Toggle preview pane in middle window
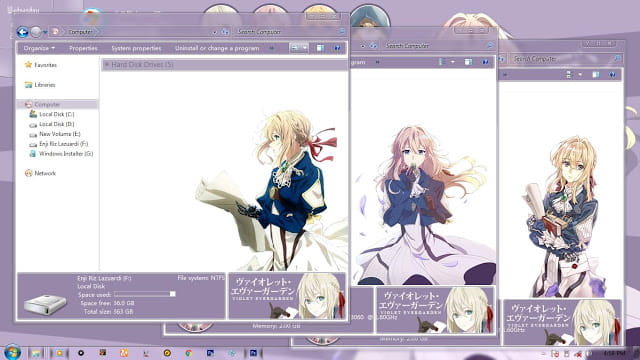This screenshot has height=360, width=640. coord(469,62)
